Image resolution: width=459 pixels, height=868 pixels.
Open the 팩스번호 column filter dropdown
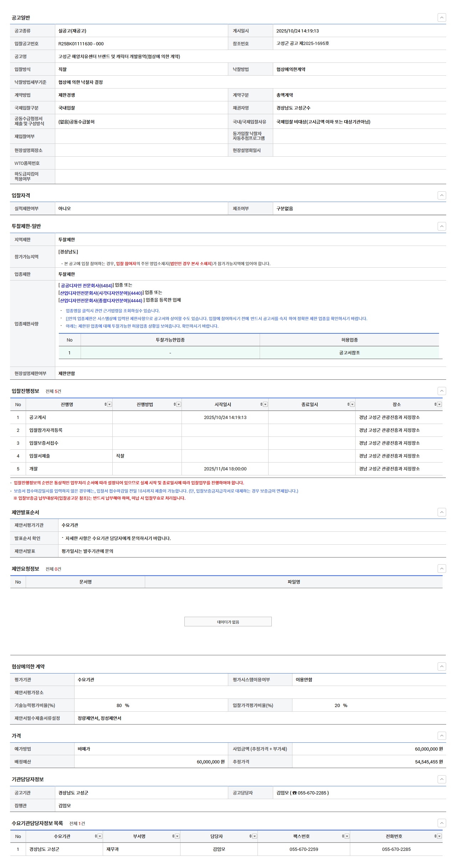[x=347, y=836]
